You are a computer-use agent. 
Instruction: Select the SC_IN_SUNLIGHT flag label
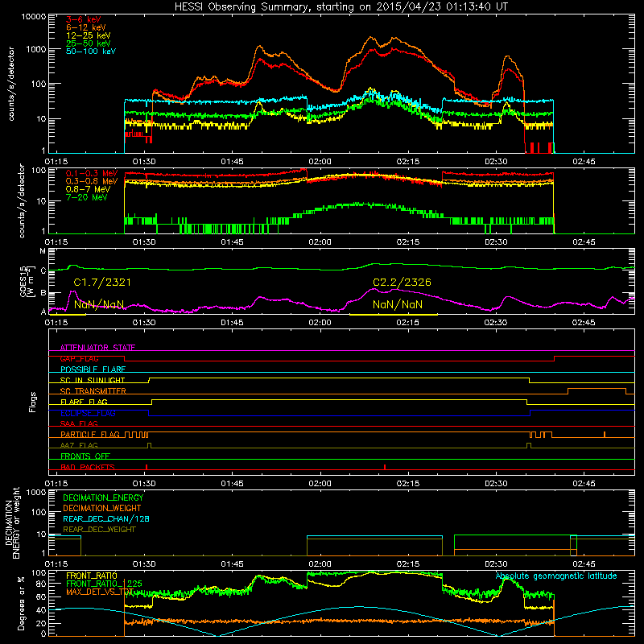pyautogui.click(x=93, y=380)
